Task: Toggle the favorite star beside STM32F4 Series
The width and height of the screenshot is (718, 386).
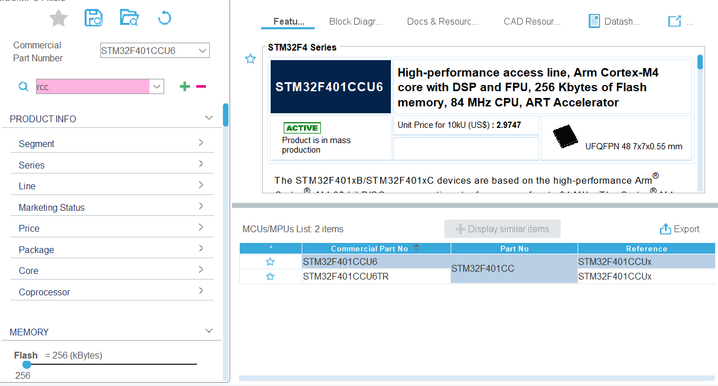Action: (250, 59)
